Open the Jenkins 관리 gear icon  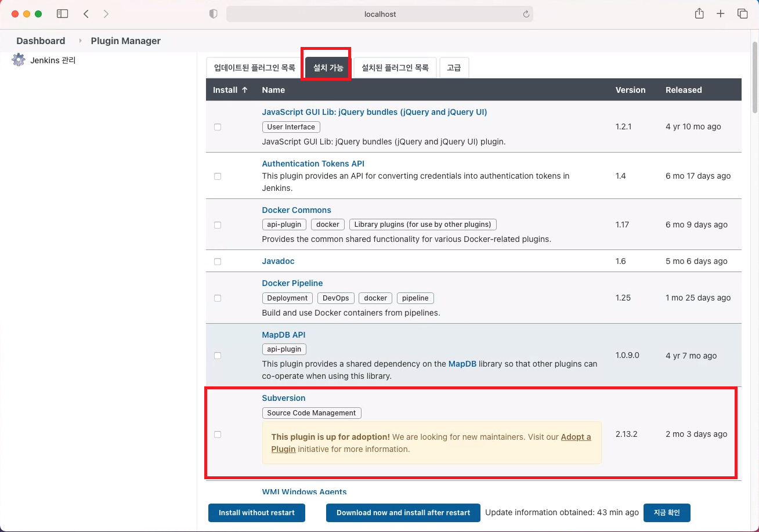click(19, 60)
